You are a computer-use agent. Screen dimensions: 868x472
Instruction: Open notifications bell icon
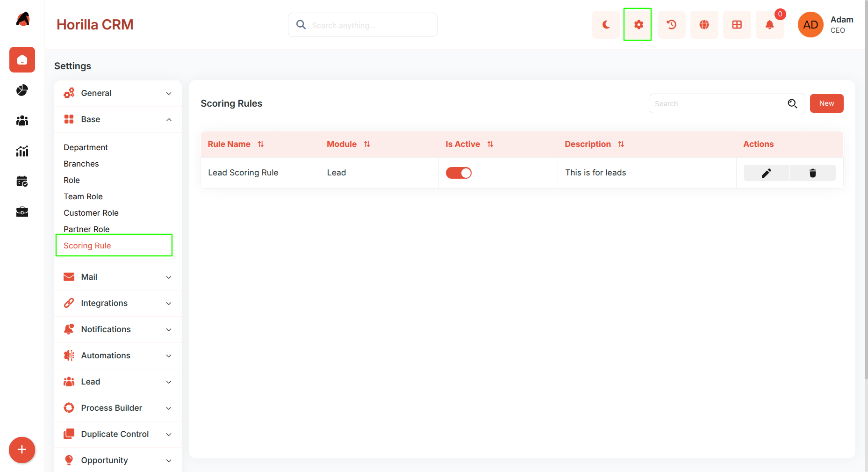click(x=769, y=25)
